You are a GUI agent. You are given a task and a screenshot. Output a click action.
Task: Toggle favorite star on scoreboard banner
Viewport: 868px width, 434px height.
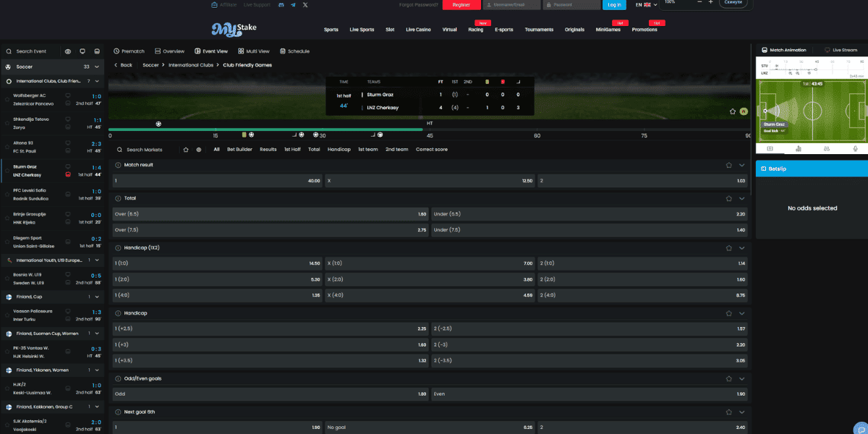pyautogui.click(x=732, y=111)
